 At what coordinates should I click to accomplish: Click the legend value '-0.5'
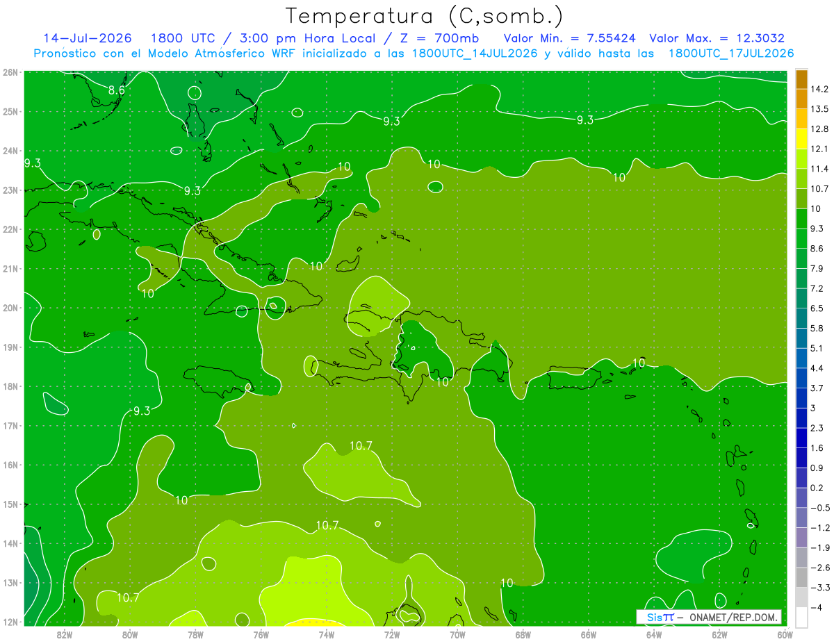coord(819,507)
